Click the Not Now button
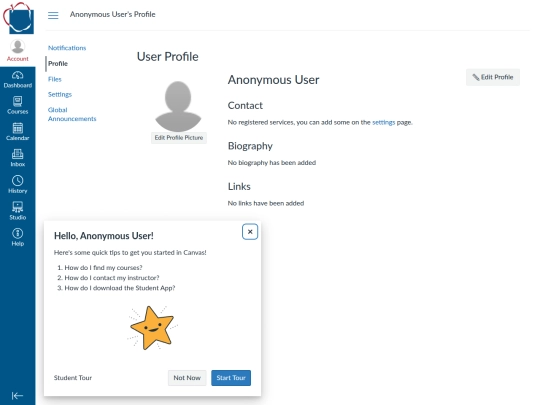The width and height of the screenshot is (540, 405). tap(187, 378)
